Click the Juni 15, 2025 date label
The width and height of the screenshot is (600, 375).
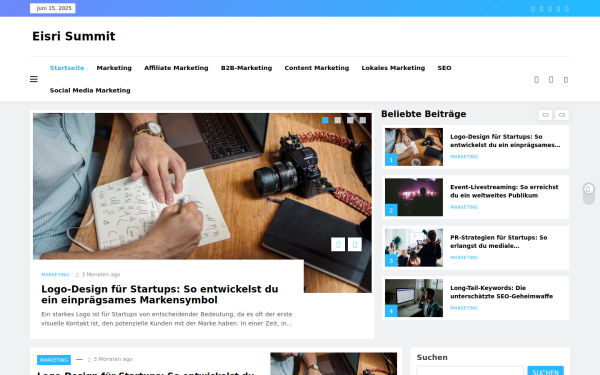(x=53, y=8)
